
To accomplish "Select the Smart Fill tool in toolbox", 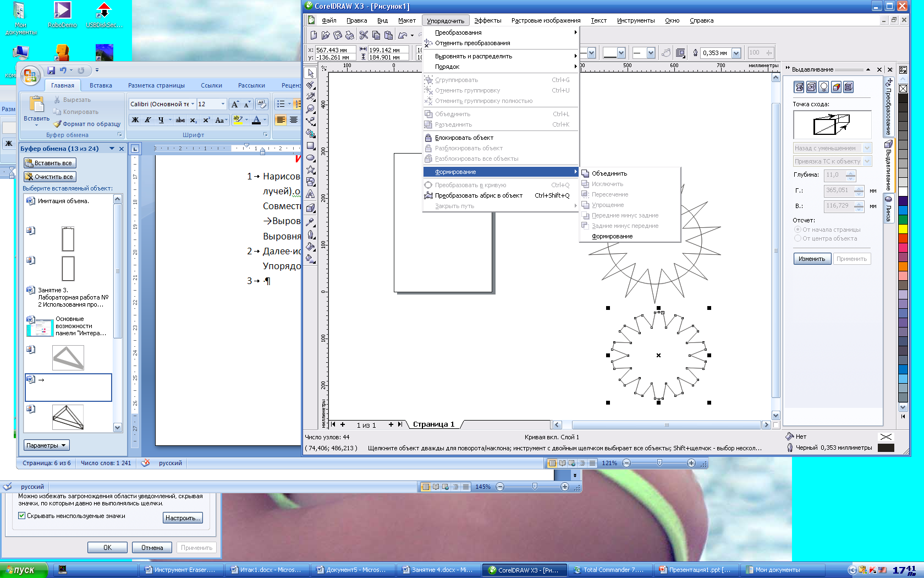I will click(x=311, y=134).
